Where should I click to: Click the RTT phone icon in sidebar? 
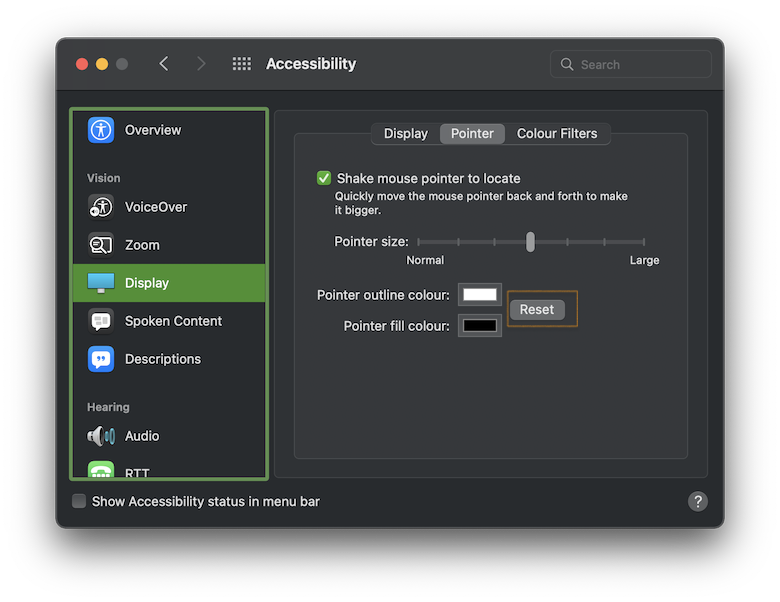[x=101, y=469]
